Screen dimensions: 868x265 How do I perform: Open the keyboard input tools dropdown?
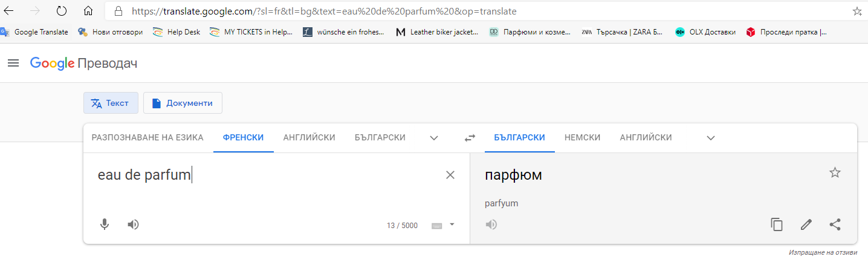[452, 224]
